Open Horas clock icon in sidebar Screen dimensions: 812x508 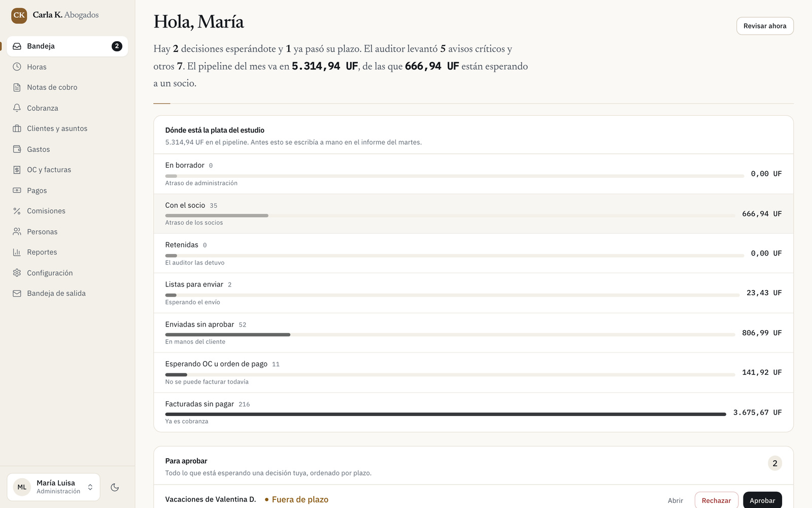click(17, 67)
